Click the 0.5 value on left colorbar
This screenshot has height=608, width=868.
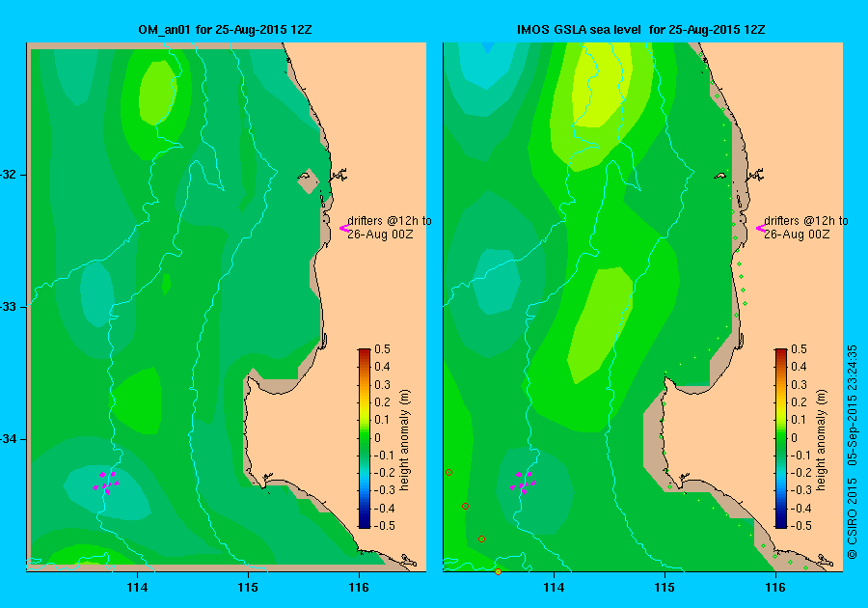coord(383,348)
